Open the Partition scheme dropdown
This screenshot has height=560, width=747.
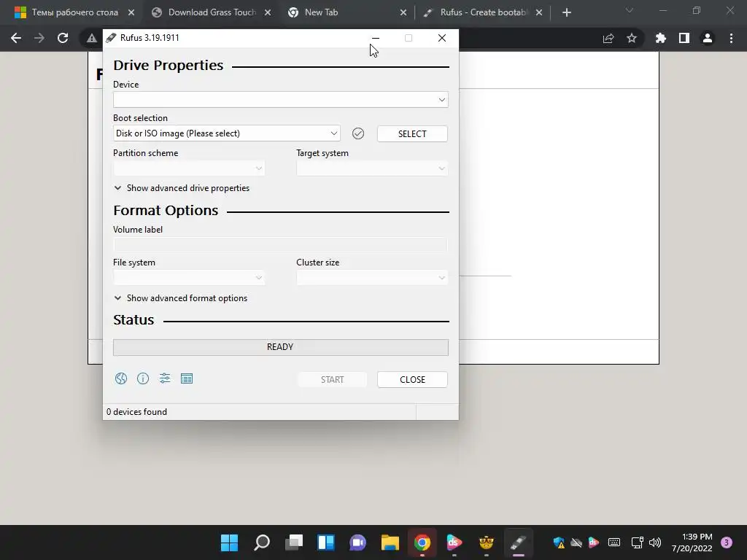(x=189, y=168)
